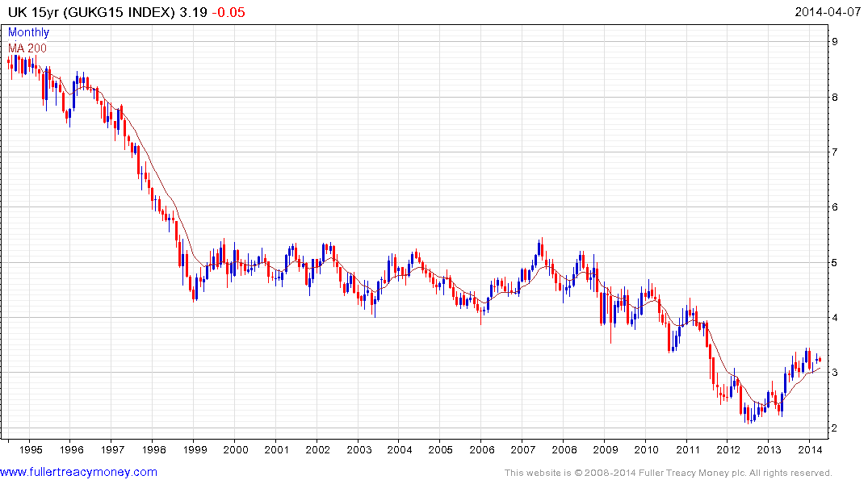This screenshot has height=484, width=868.
Task: Click the 2000 x-axis label
Action: pos(236,449)
